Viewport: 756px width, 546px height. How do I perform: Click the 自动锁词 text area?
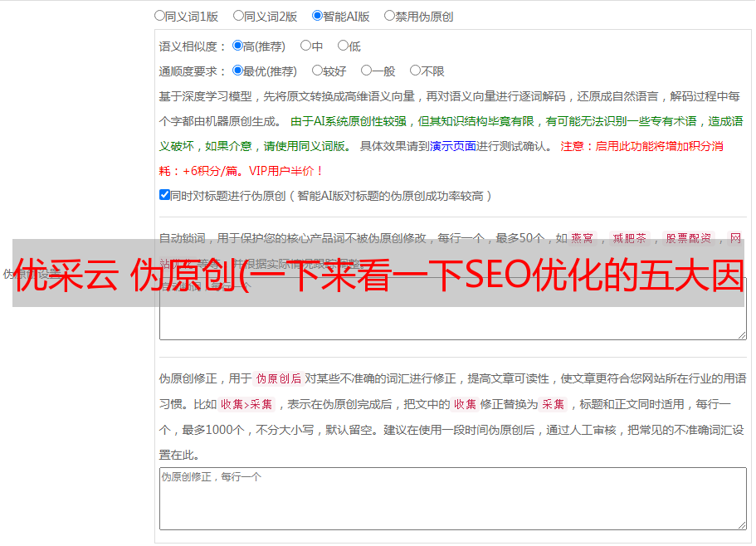tap(453, 309)
